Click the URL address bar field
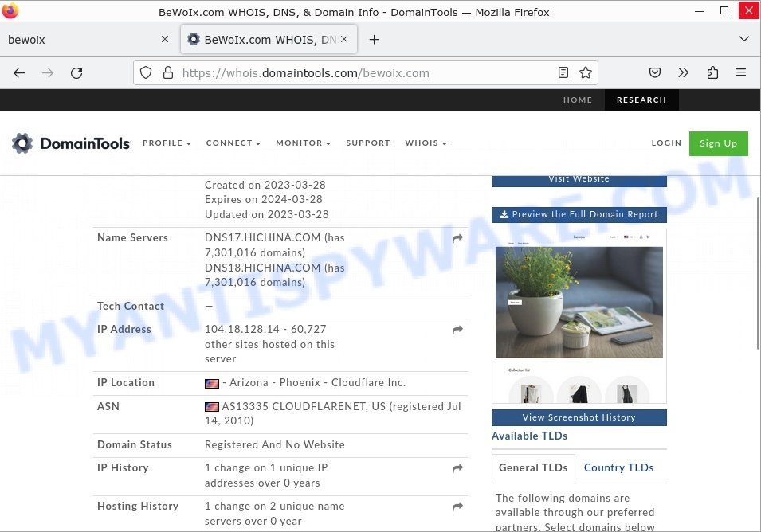Viewport: 761px width, 532px height. pyautogui.click(x=366, y=72)
